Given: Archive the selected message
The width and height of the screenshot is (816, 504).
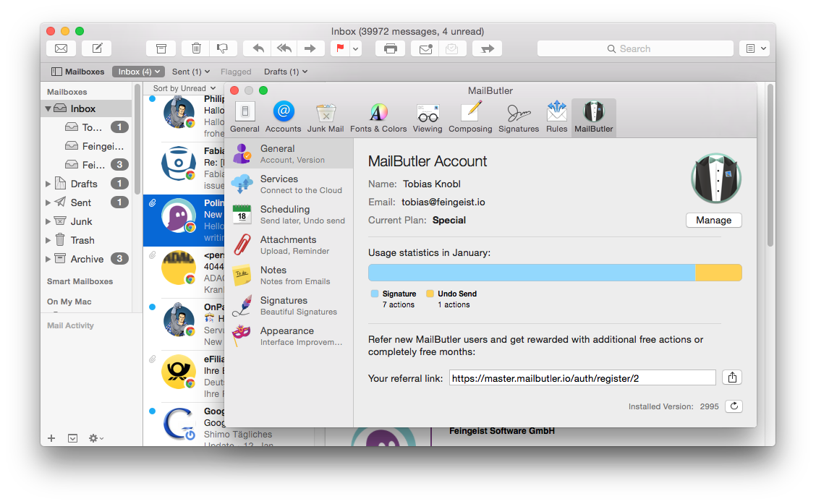Looking at the screenshot, I should [x=161, y=48].
